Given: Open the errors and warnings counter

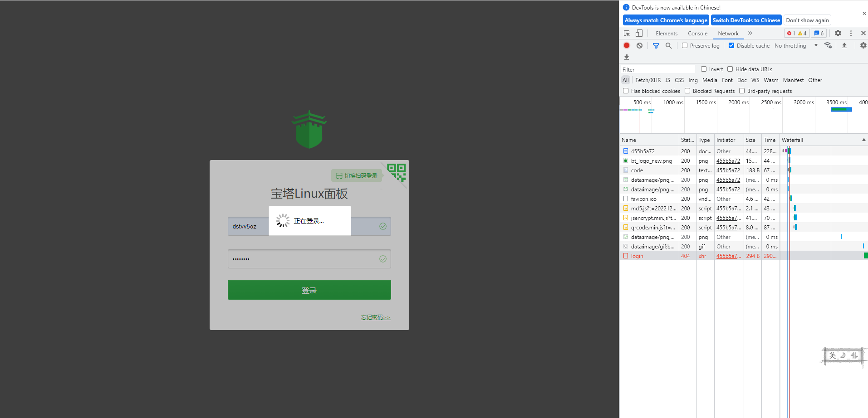Looking at the screenshot, I should (x=797, y=33).
